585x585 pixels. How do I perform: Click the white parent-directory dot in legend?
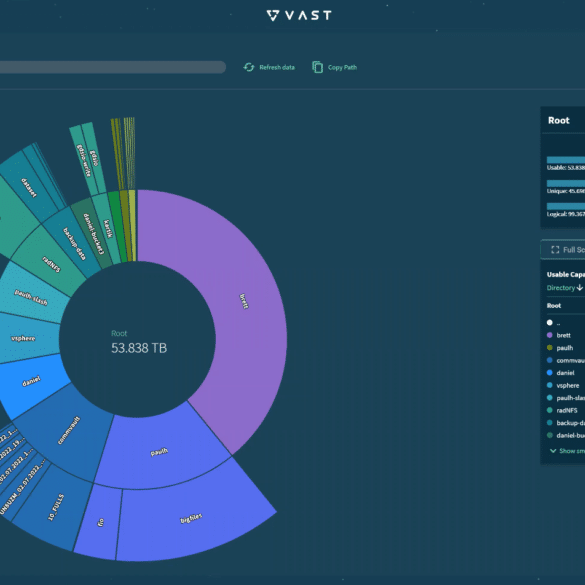click(x=550, y=323)
